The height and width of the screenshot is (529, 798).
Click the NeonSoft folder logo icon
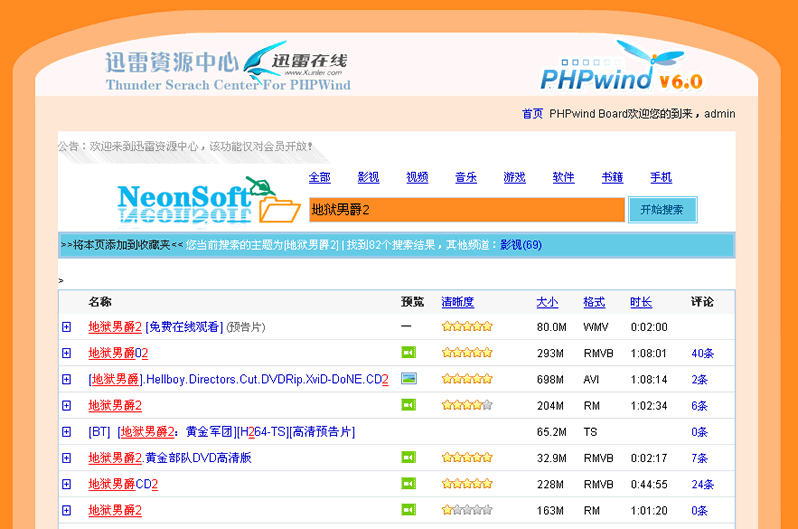point(279,208)
